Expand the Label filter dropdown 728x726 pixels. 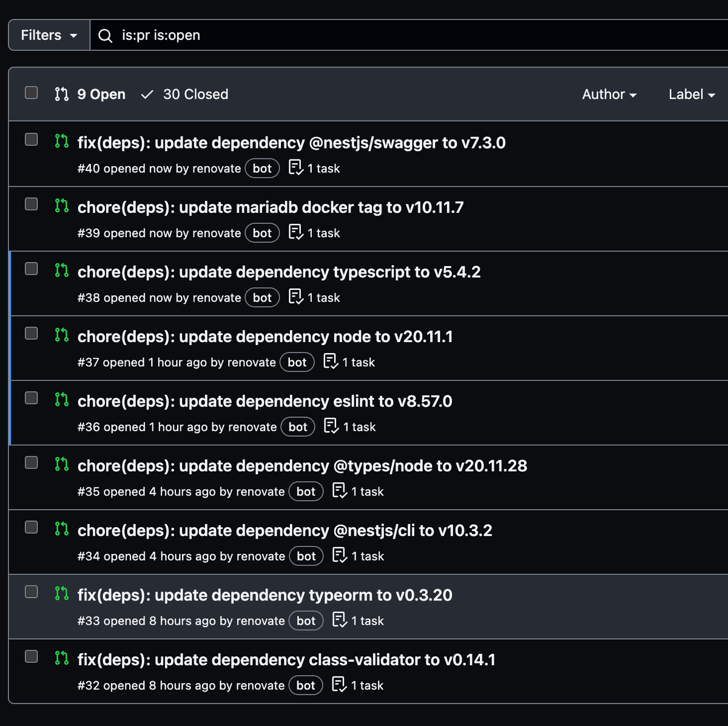(x=692, y=95)
